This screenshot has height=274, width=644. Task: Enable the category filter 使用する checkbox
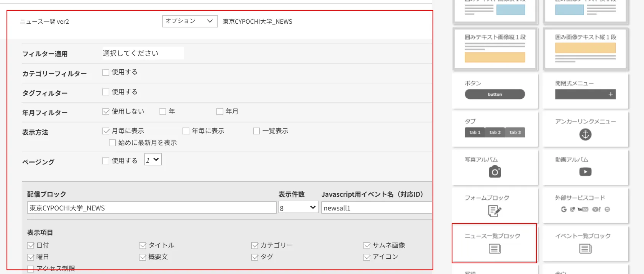106,72
